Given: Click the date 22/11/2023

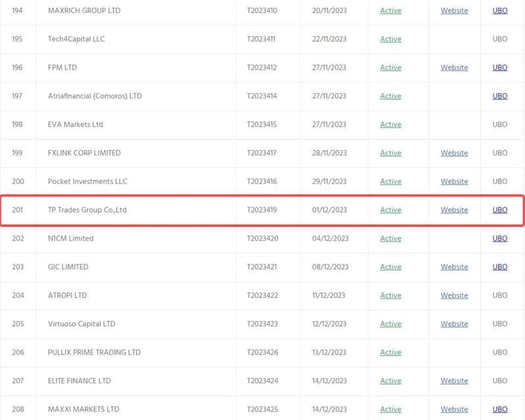Looking at the screenshot, I should tap(329, 39).
